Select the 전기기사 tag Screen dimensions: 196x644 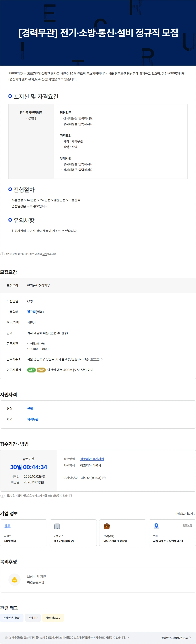point(33,617)
